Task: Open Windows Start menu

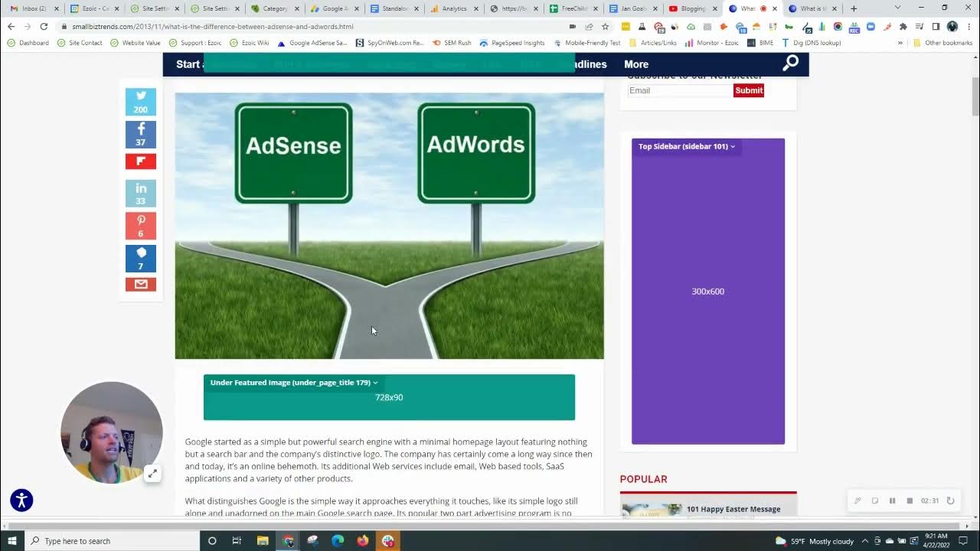Action: [x=12, y=541]
